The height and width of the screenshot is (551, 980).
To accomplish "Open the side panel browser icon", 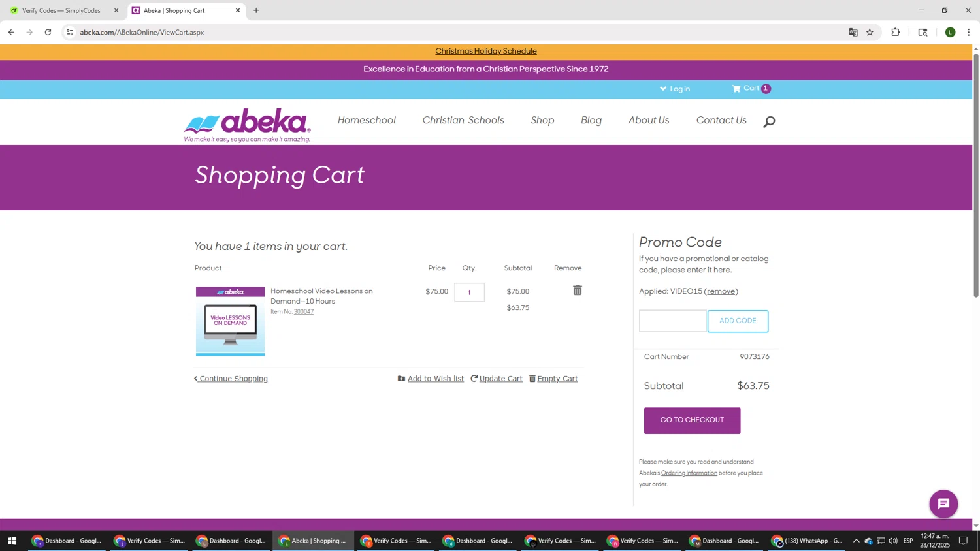I will coord(923,32).
